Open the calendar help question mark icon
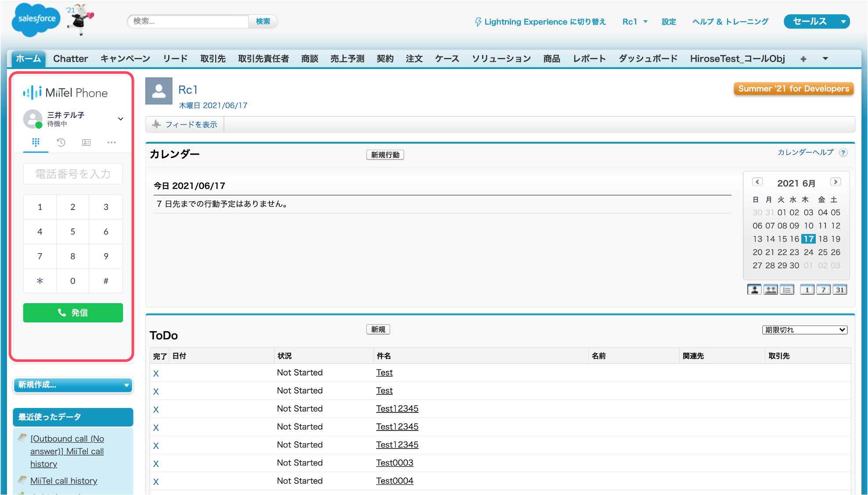This screenshot has width=868, height=495. [x=843, y=153]
